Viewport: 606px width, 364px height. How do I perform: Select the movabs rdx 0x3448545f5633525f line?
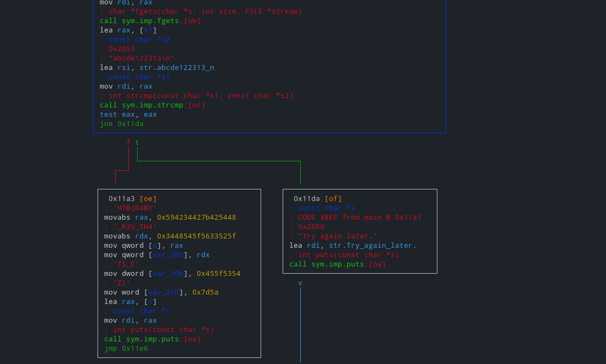[x=170, y=236]
